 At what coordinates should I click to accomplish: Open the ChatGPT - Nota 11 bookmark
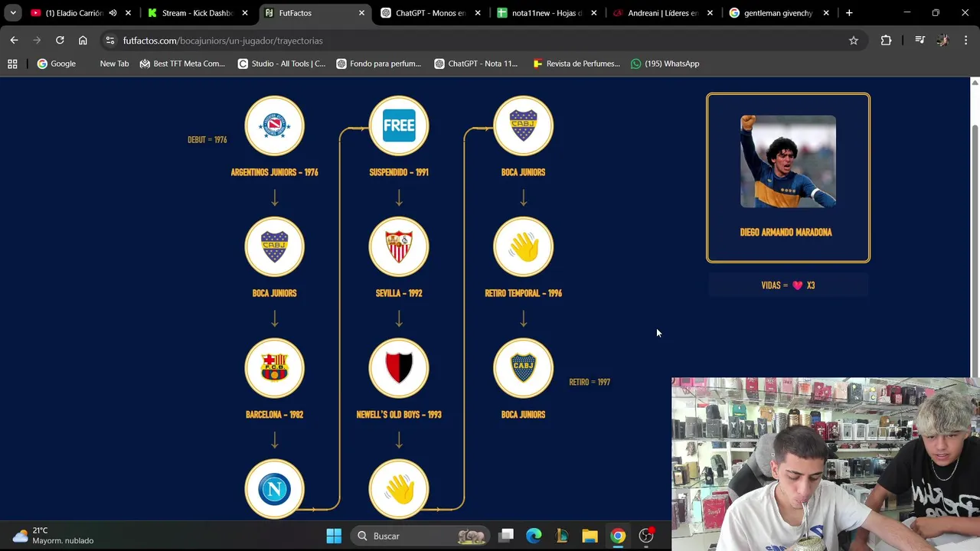(x=476, y=64)
